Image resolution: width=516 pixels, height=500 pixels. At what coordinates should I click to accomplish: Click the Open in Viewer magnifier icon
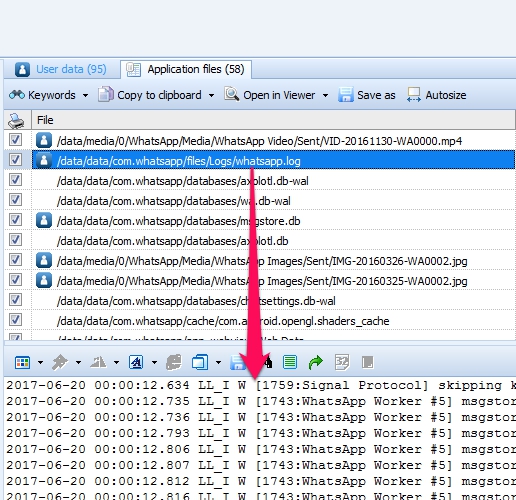[232, 94]
